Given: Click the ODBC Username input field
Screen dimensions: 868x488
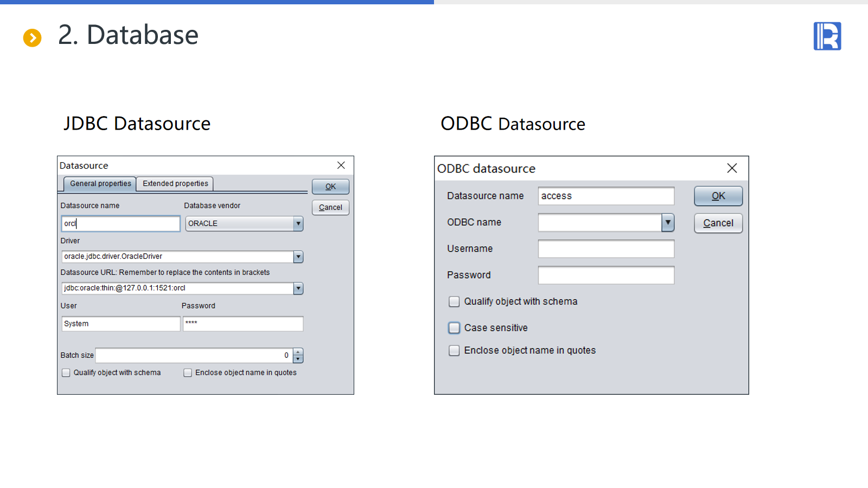Looking at the screenshot, I should pyautogui.click(x=606, y=249).
